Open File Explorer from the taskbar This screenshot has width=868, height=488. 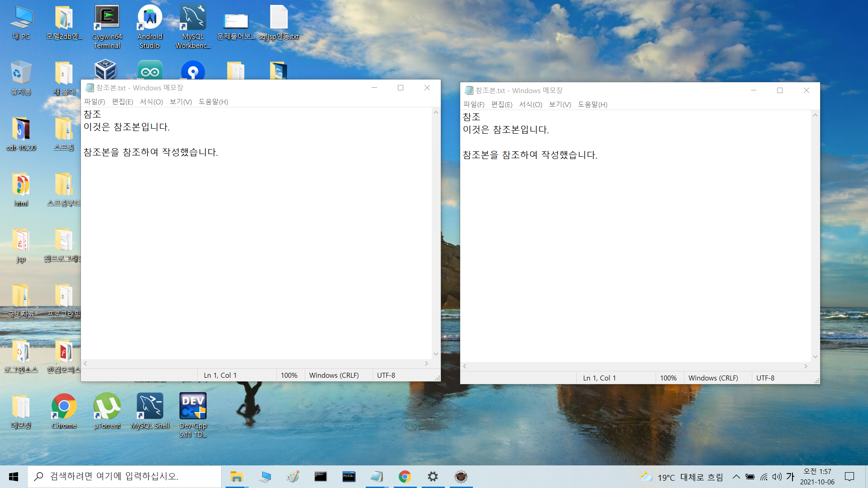(236, 477)
